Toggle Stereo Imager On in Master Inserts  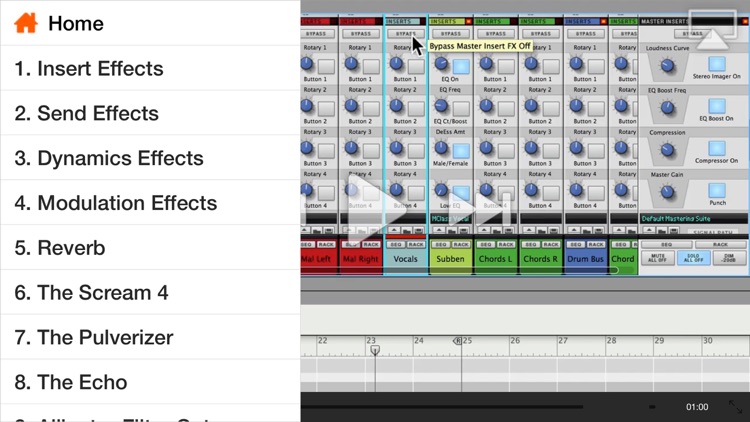[x=717, y=64]
